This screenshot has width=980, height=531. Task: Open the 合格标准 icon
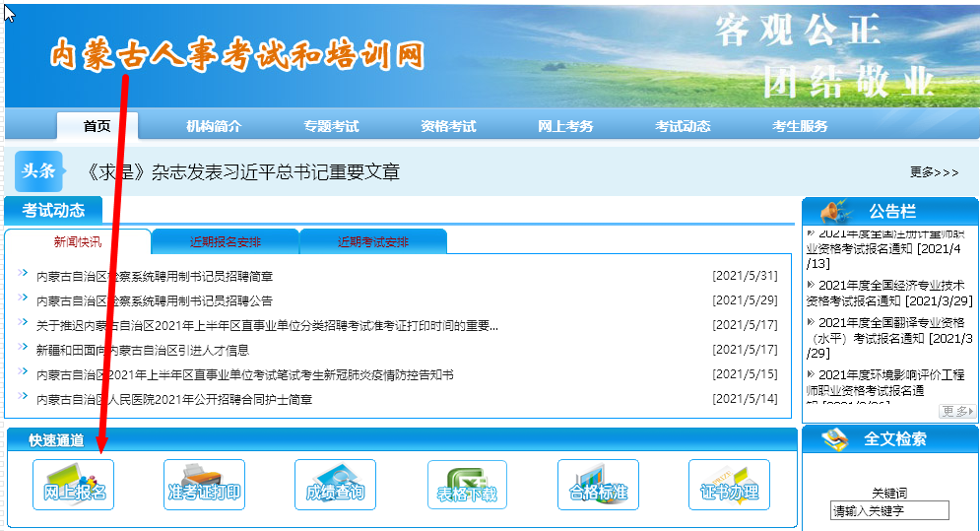(x=598, y=485)
